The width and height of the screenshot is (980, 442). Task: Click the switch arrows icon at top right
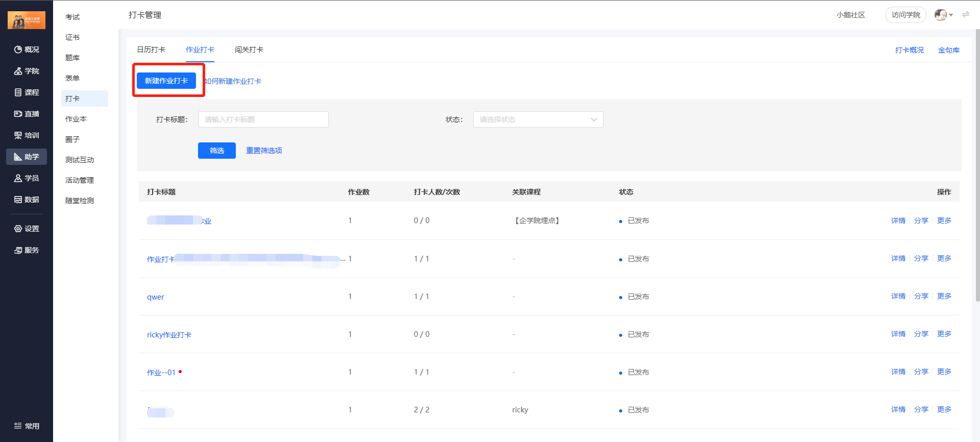tap(965, 15)
